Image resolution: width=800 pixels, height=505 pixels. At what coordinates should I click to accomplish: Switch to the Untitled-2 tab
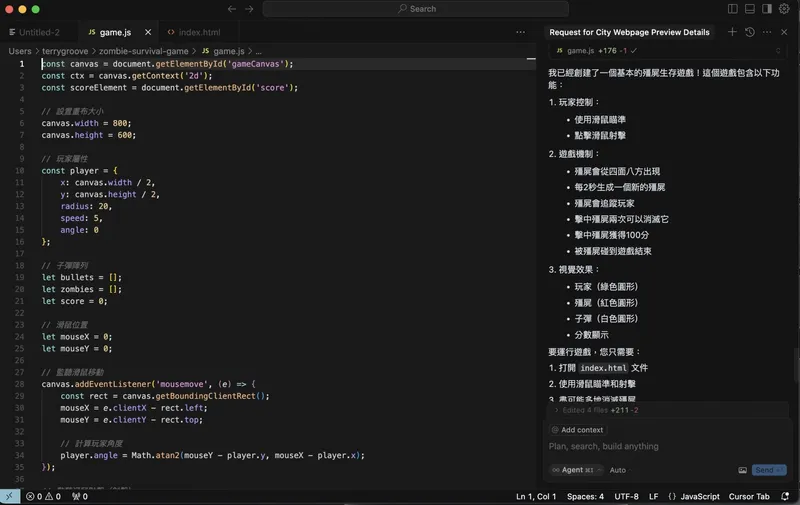38,32
